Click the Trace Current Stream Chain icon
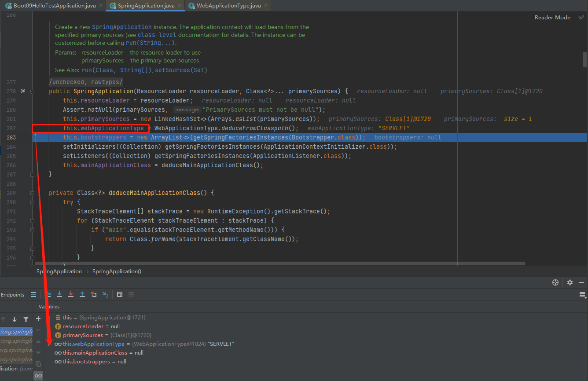 tap(131, 294)
